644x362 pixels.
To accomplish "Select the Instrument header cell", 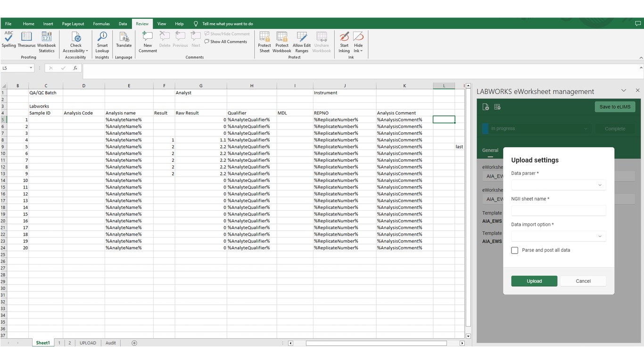I will click(345, 93).
